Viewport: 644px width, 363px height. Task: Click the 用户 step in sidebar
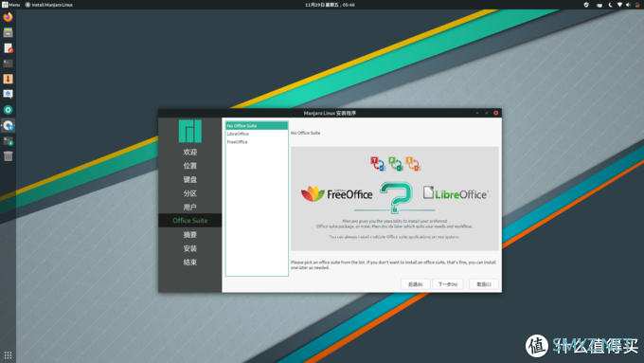pos(189,207)
